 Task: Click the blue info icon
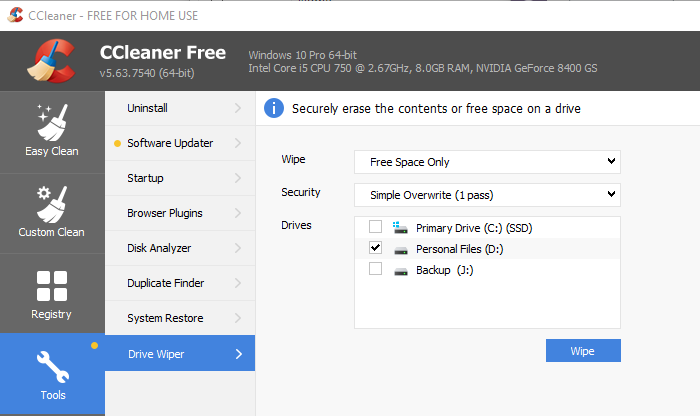click(x=273, y=108)
